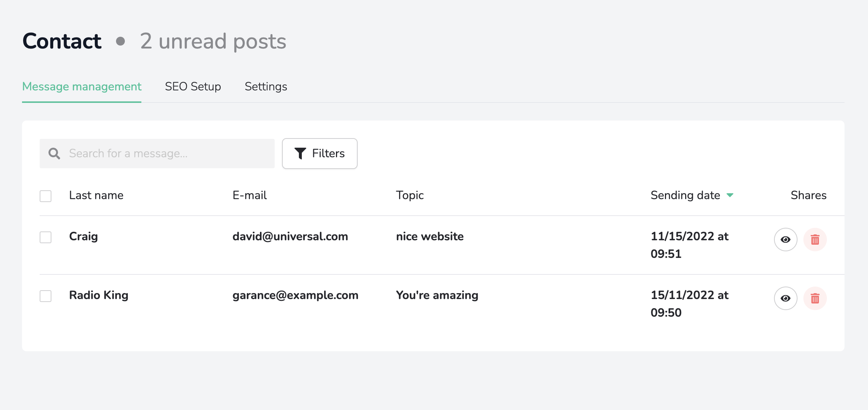Go to the Message management tab
Image resolution: width=868 pixels, height=410 pixels.
coord(82,87)
